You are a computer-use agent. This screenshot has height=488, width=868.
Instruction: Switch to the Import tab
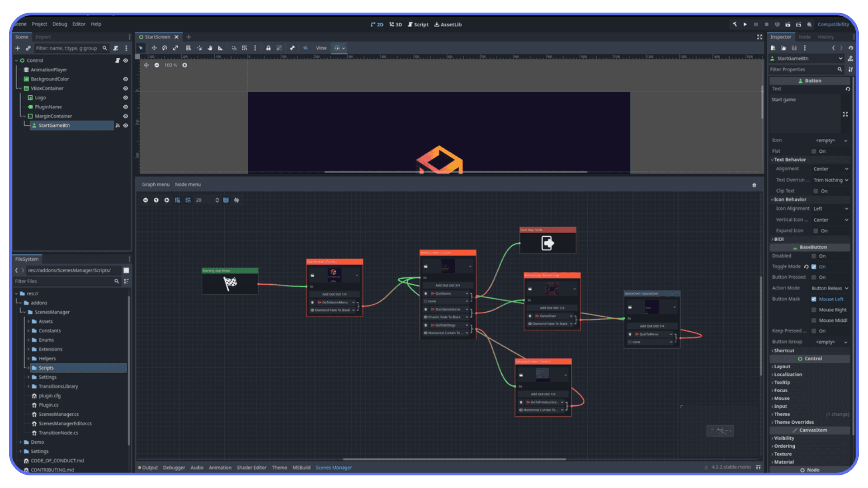43,37
